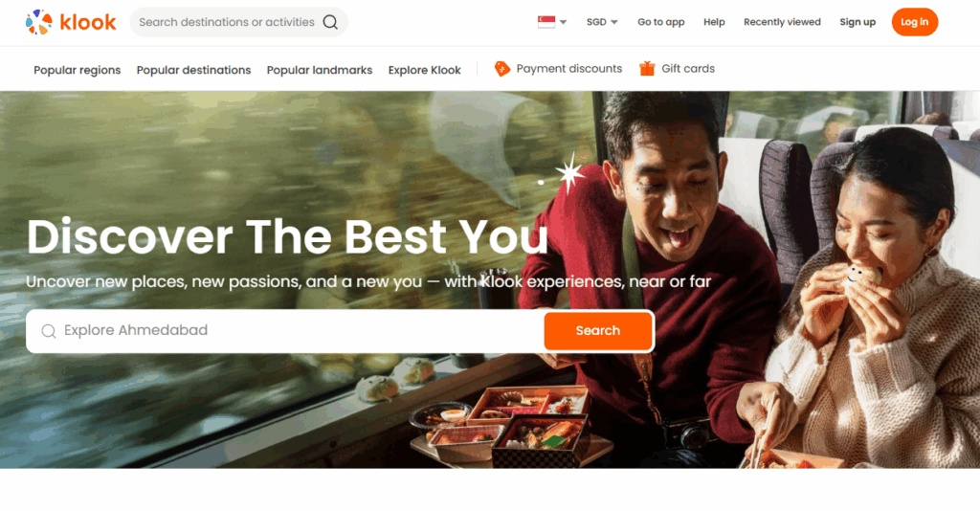This screenshot has width=980, height=511.
Task: Open Recently viewed link
Action: click(782, 22)
